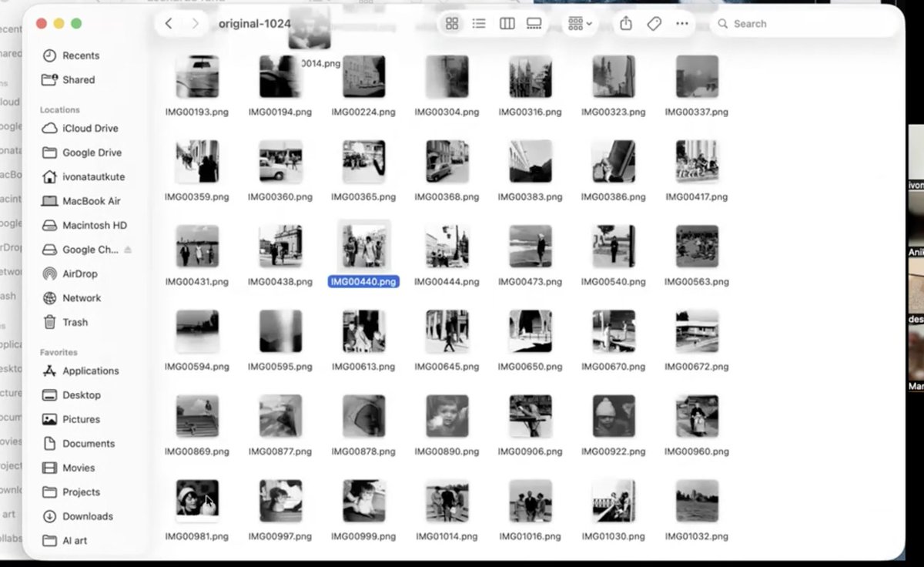Switch to icon grid view
The height and width of the screenshot is (567, 924).
[453, 24]
